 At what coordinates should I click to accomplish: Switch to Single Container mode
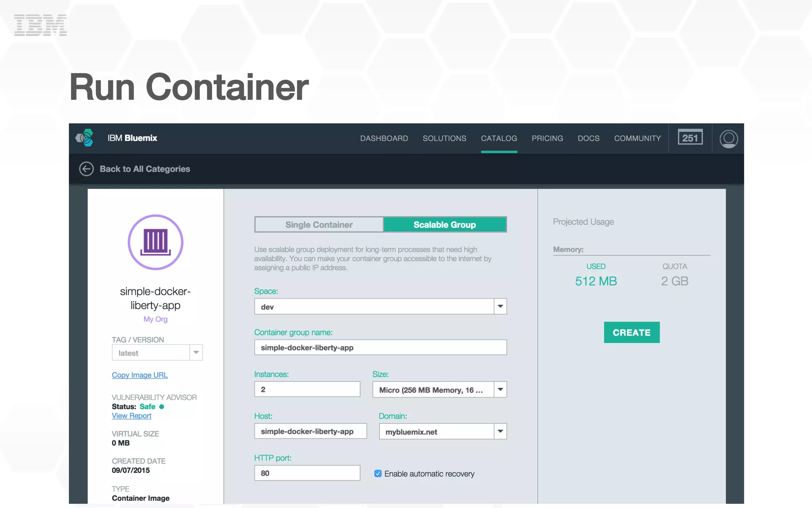(319, 225)
